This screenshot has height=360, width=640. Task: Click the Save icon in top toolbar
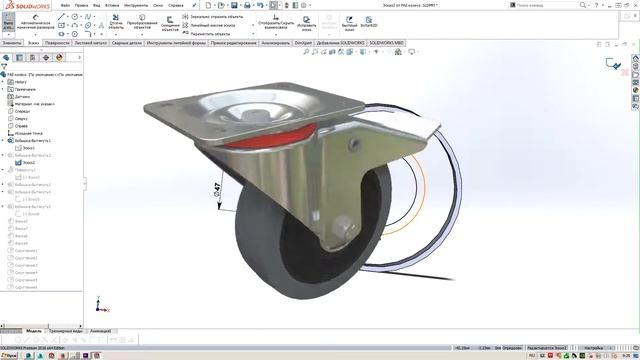click(234, 5)
